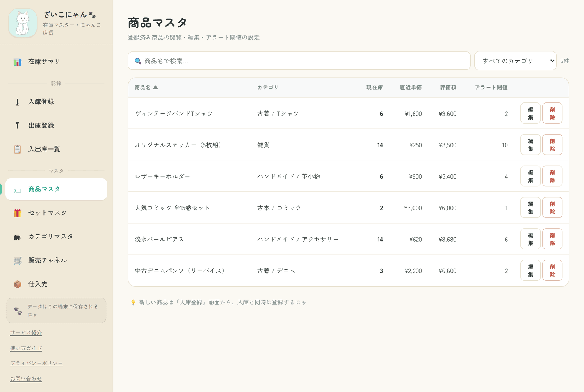The image size is (584, 392).
Task: Delete 人気コミック 全15巻セット row
Action: [x=552, y=207]
